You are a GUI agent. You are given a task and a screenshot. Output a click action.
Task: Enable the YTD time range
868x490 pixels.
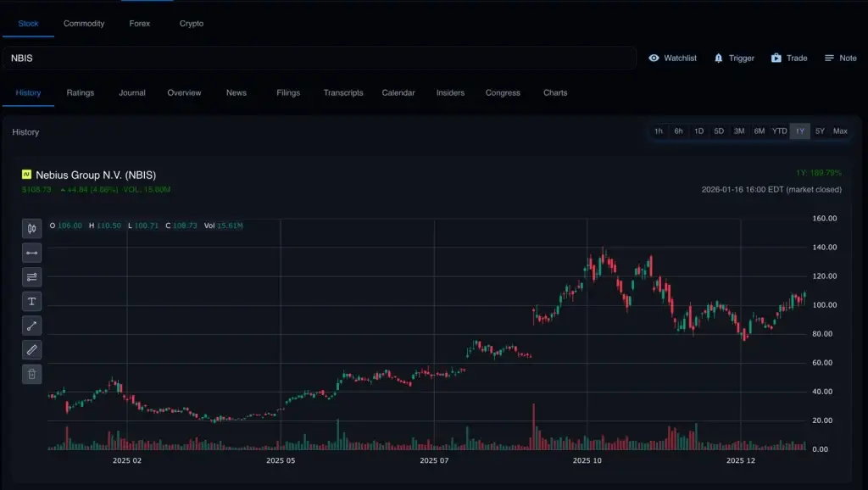(778, 131)
